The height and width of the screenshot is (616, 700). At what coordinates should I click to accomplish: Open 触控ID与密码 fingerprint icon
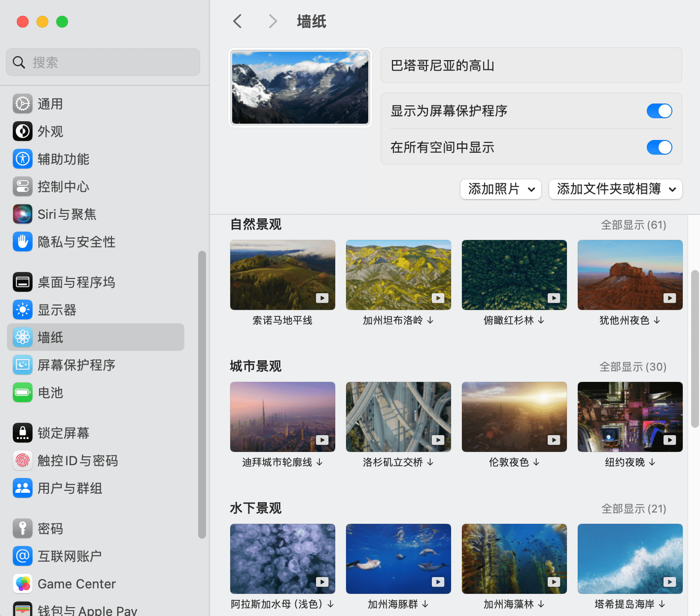23,461
